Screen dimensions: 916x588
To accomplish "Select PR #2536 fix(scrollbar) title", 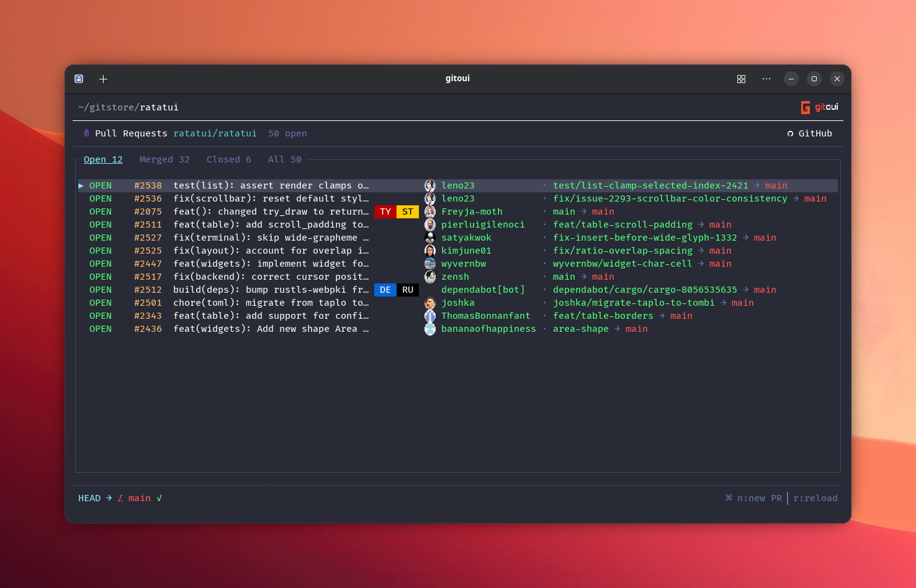I will pos(271,198).
